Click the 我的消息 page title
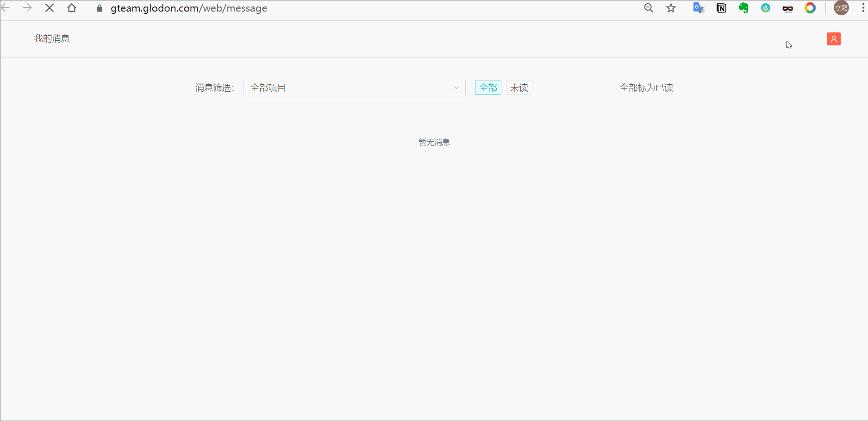 click(x=52, y=38)
